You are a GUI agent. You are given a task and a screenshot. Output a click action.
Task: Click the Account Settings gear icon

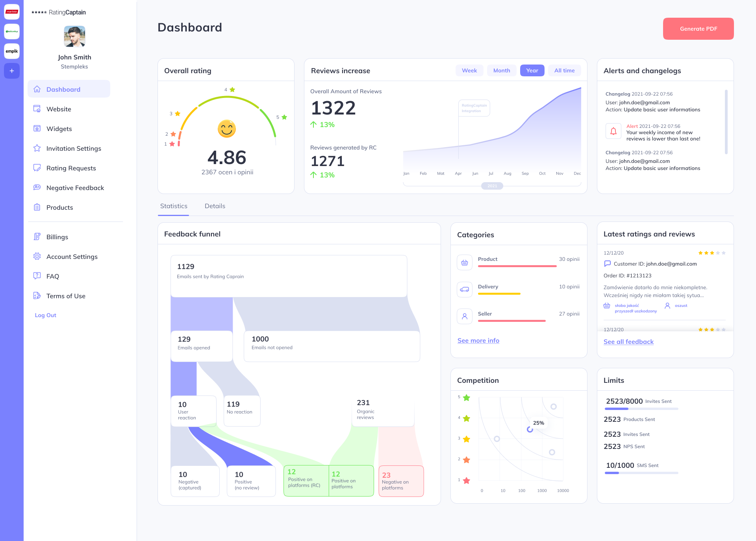(37, 257)
